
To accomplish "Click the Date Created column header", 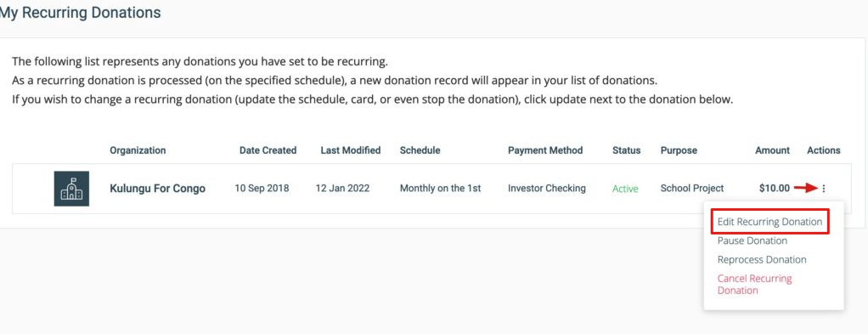I will (x=268, y=150).
